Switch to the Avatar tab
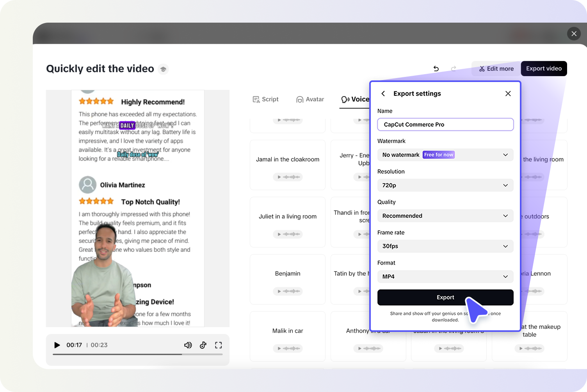 [x=310, y=99]
